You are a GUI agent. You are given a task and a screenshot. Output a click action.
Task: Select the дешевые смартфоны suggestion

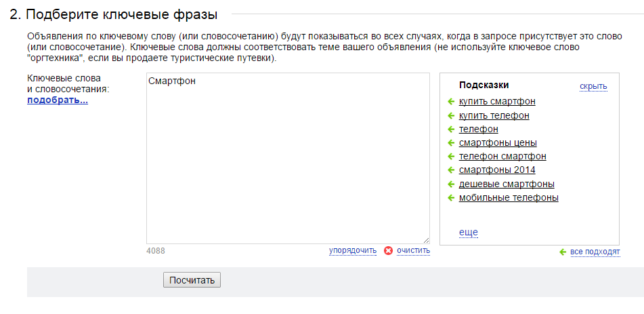(x=507, y=184)
